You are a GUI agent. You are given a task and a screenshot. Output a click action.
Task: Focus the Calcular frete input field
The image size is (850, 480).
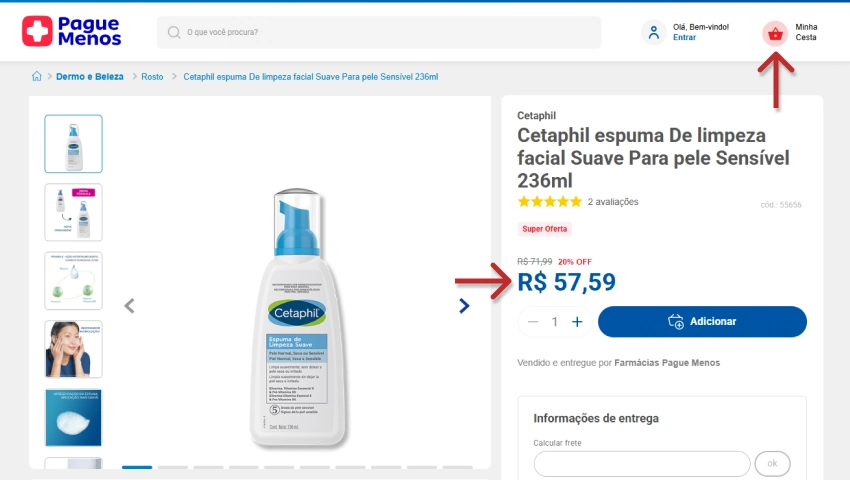(642, 464)
